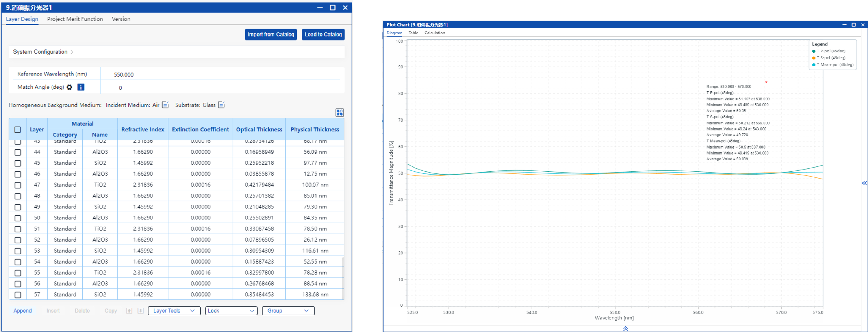Image resolution: width=868 pixels, height=332 pixels.
Task: Expand side panel with double left chevron
Action: click(864, 183)
